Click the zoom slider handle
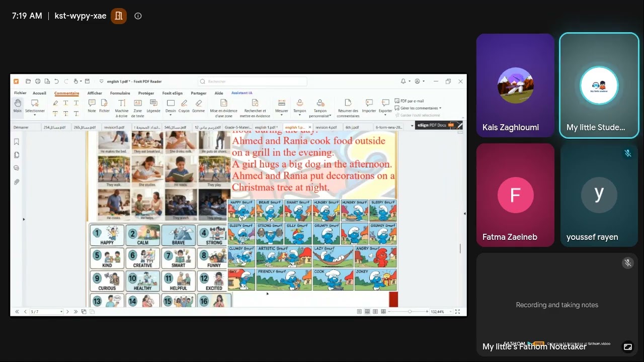Viewport: 644px width, 362px height. (x=410, y=312)
